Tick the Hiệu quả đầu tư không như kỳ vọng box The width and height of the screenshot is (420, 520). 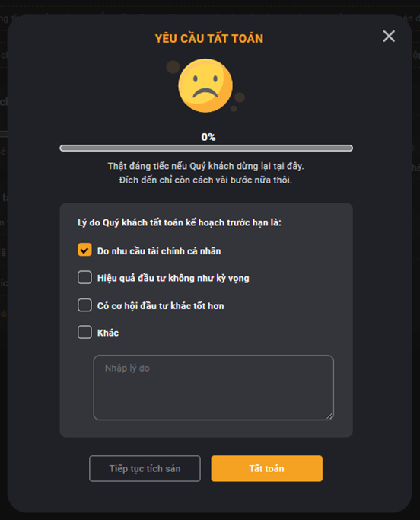click(x=84, y=277)
